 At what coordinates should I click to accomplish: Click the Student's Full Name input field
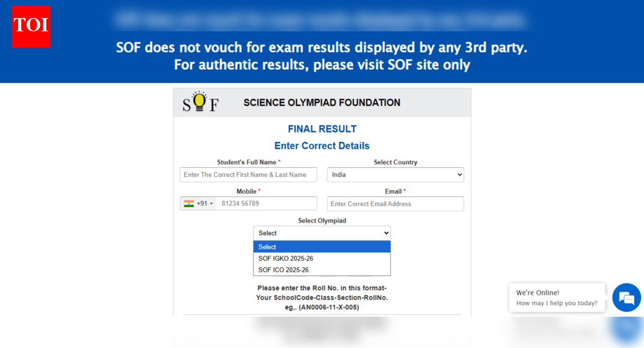[x=248, y=174]
